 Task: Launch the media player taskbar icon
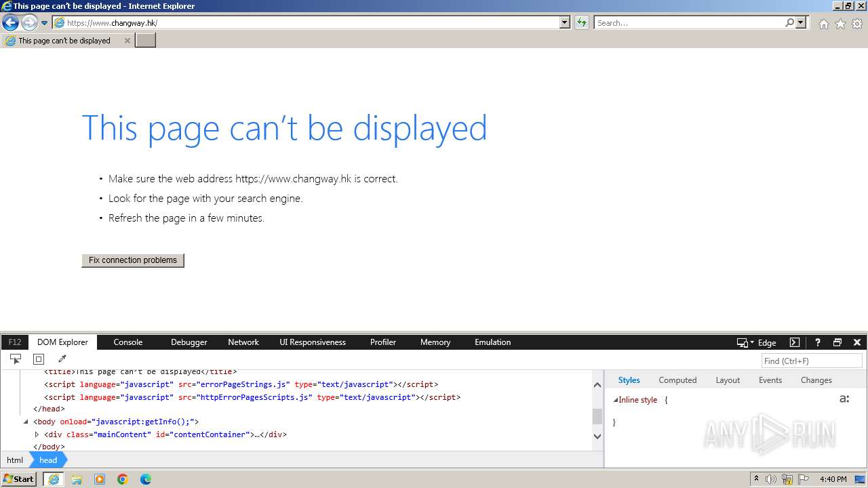[100, 479]
